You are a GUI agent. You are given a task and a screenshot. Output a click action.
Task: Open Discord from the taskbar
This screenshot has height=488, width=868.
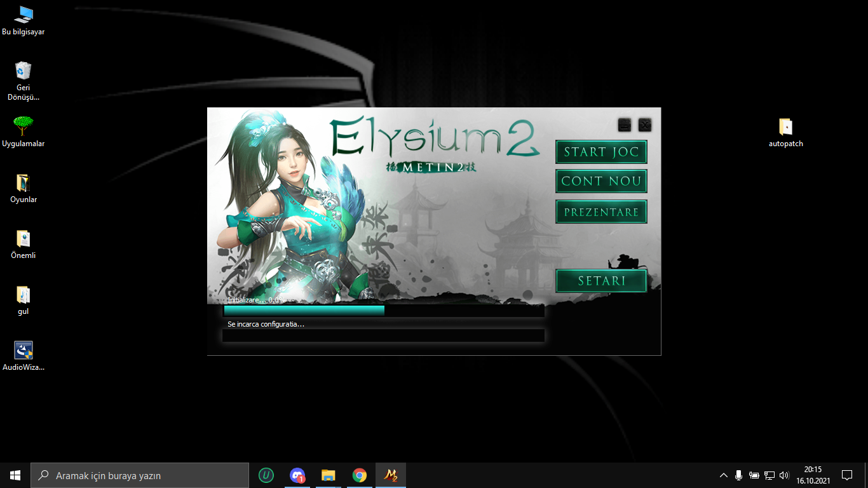click(297, 475)
